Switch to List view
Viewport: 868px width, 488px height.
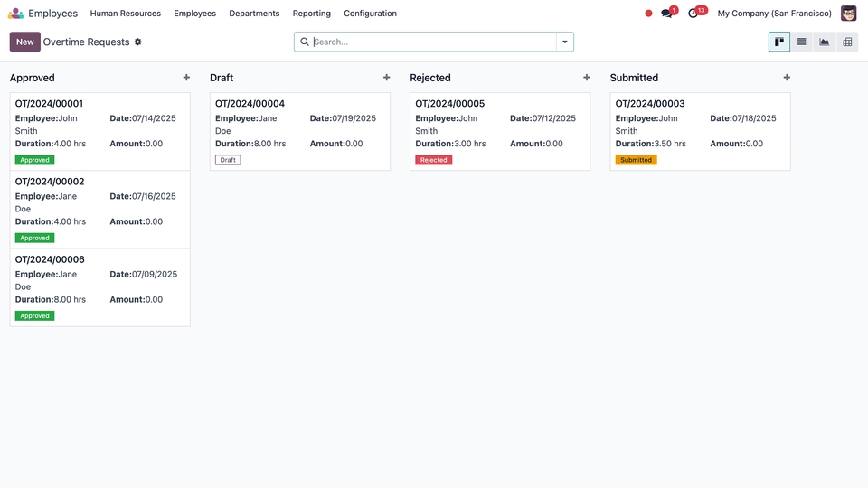point(801,42)
